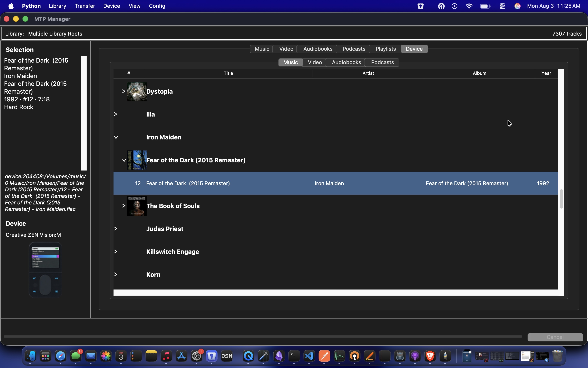
Task: Open the Library menu
Action: 58,6
